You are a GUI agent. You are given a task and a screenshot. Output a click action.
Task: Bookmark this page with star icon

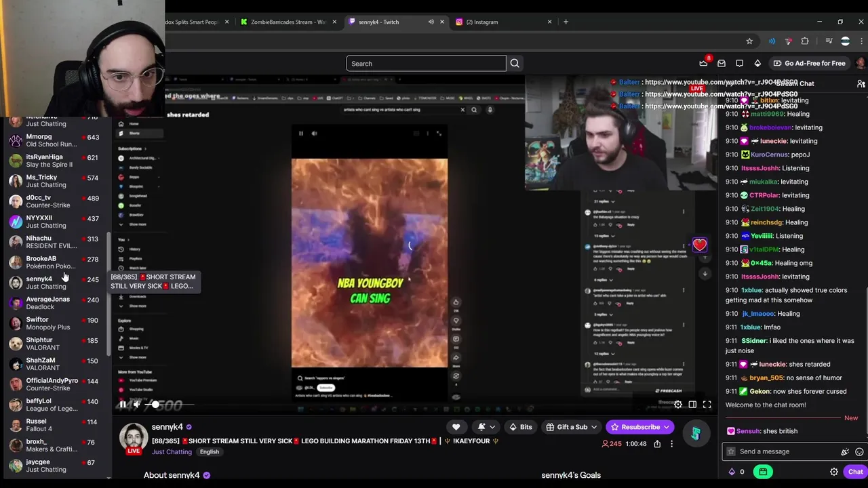[749, 41]
